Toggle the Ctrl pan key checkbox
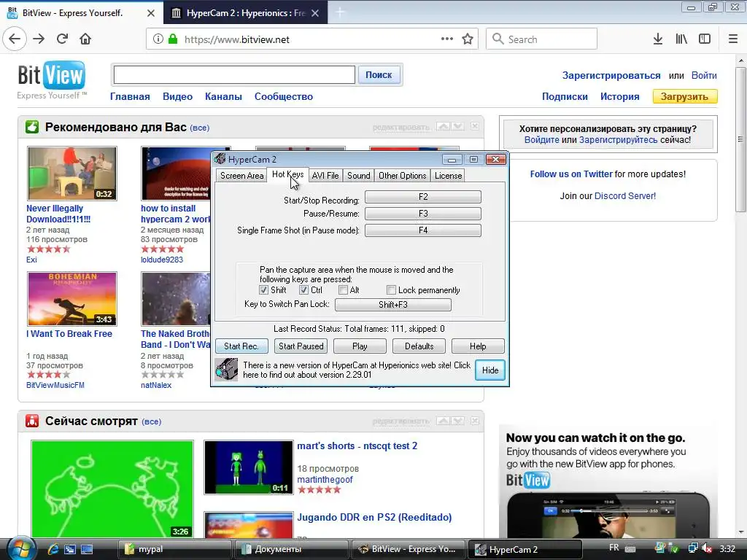The image size is (747, 560). click(304, 290)
